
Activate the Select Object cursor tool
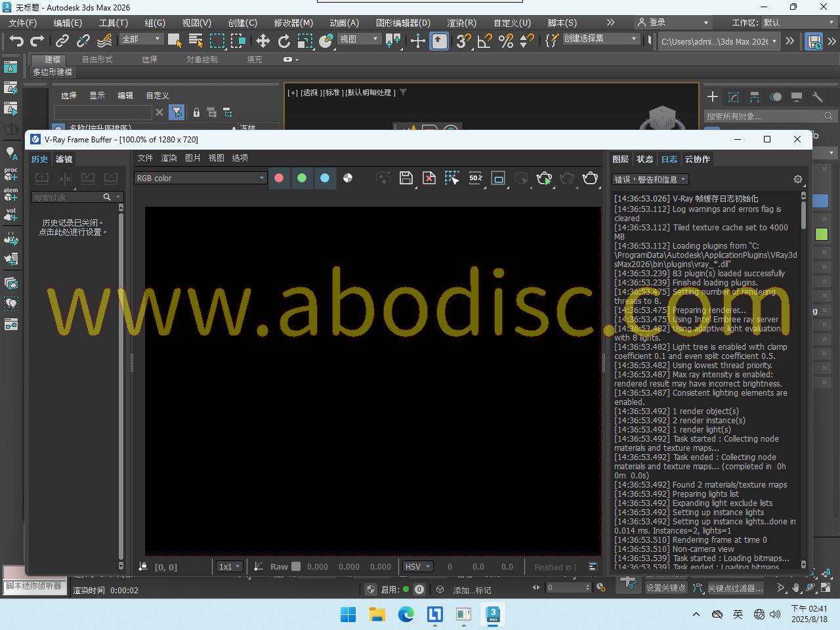click(x=175, y=41)
